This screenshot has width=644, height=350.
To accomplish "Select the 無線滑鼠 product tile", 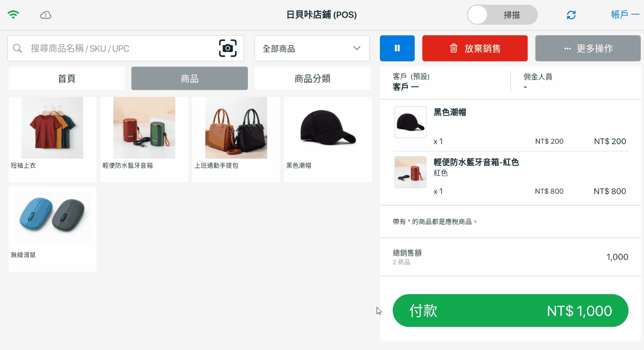I will click(x=52, y=228).
